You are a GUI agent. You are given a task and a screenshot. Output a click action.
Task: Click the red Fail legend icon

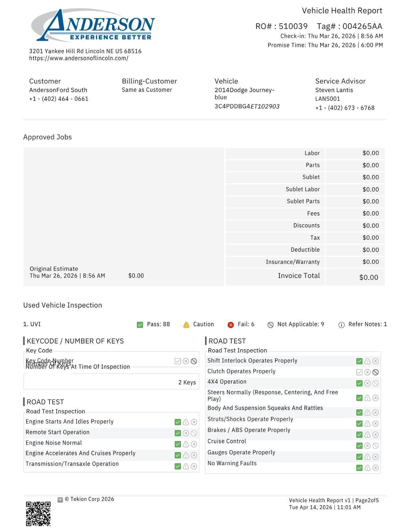point(230,325)
